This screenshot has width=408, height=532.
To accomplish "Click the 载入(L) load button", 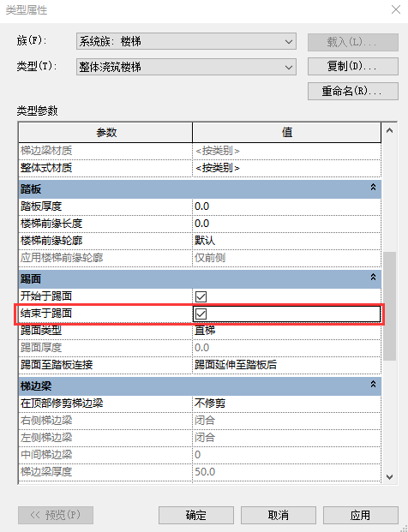I will 352,42.
